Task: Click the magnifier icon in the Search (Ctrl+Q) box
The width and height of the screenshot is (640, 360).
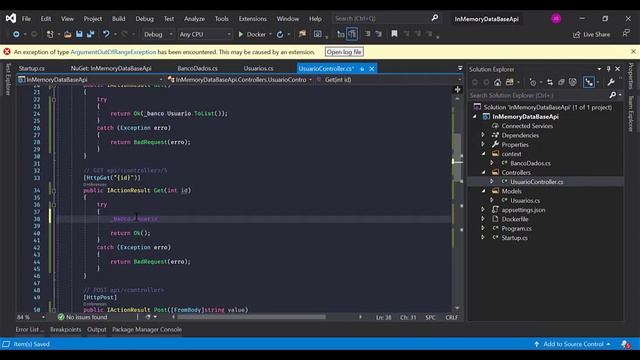Action: click(435, 18)
